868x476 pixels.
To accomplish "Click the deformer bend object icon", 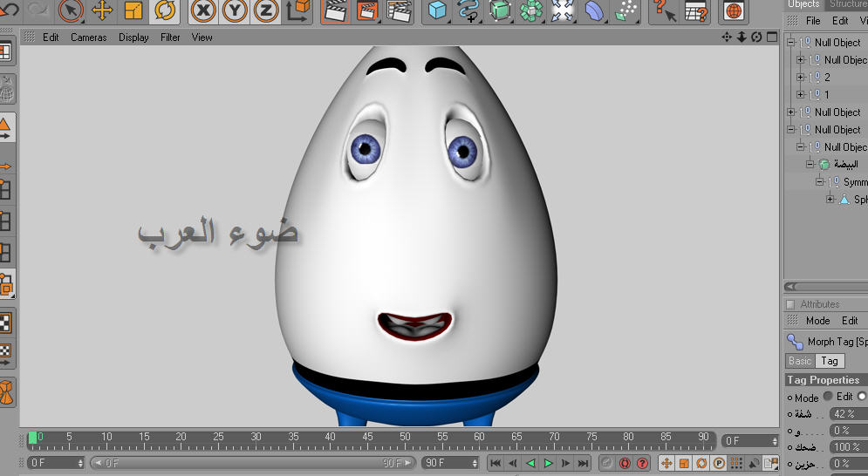I will [594, 10].
